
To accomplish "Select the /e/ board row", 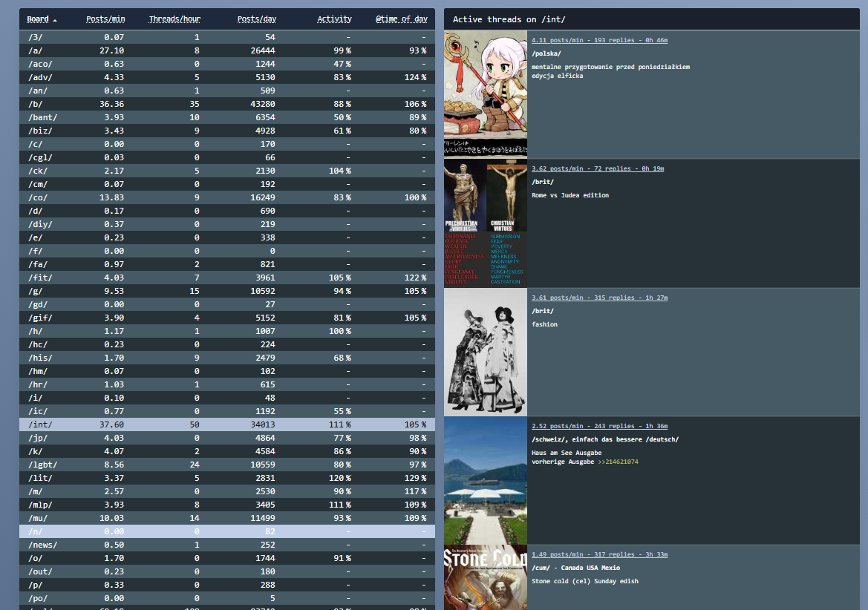I will pos(227,237).
